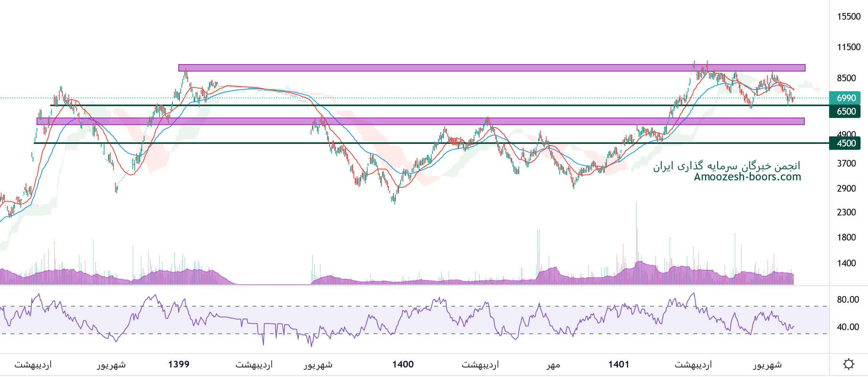This screenshot has width=868, height=377.
Task: Click the 40.00 RSI scale value
Action: pos(848,327)
